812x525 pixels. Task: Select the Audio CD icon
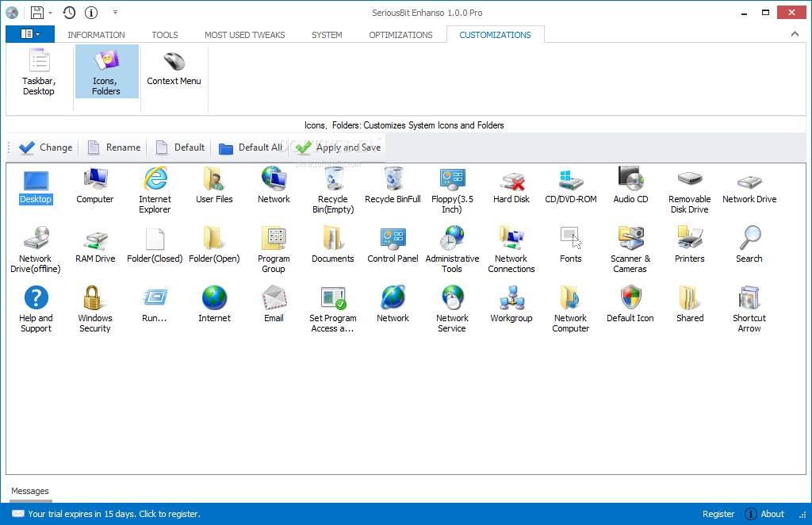click(630, 186)
